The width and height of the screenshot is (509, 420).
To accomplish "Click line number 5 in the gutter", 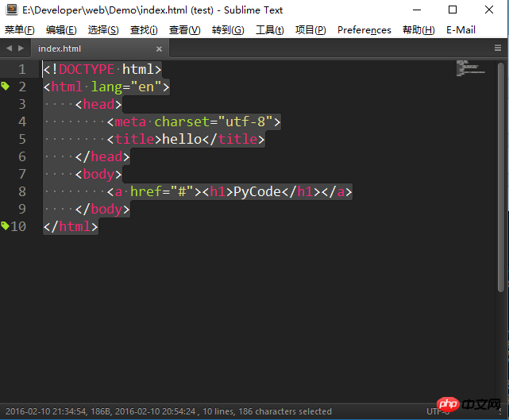I will [x=22, y=139].
